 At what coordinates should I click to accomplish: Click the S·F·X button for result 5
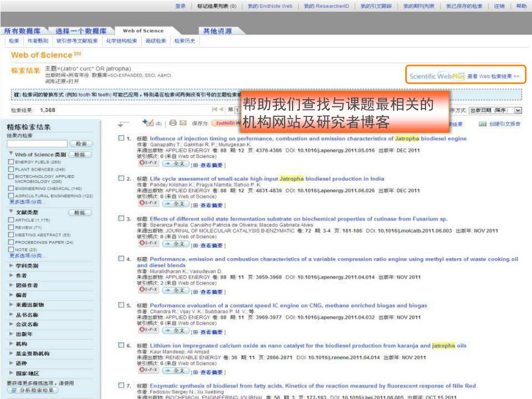(x=148, y=329)
